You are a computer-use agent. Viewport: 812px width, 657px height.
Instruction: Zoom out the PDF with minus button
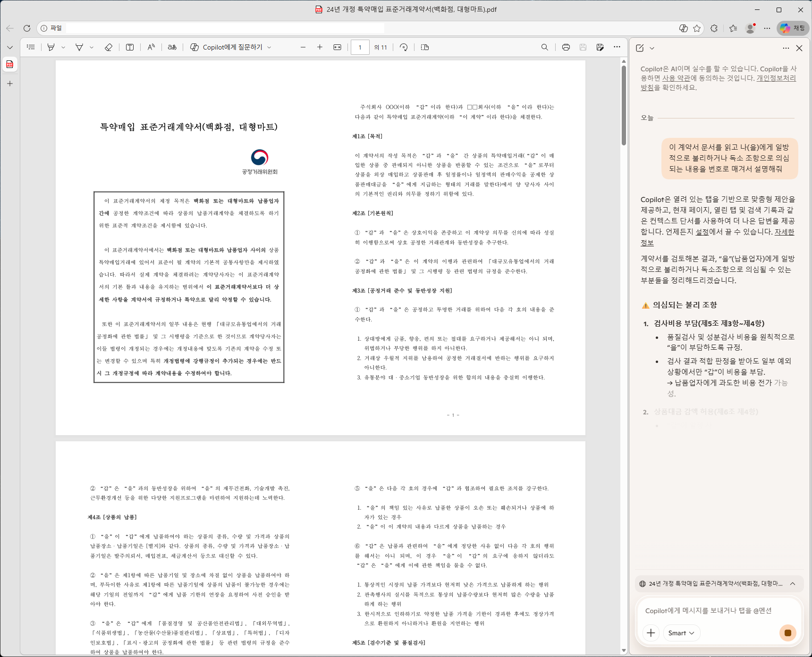point(303,47)
